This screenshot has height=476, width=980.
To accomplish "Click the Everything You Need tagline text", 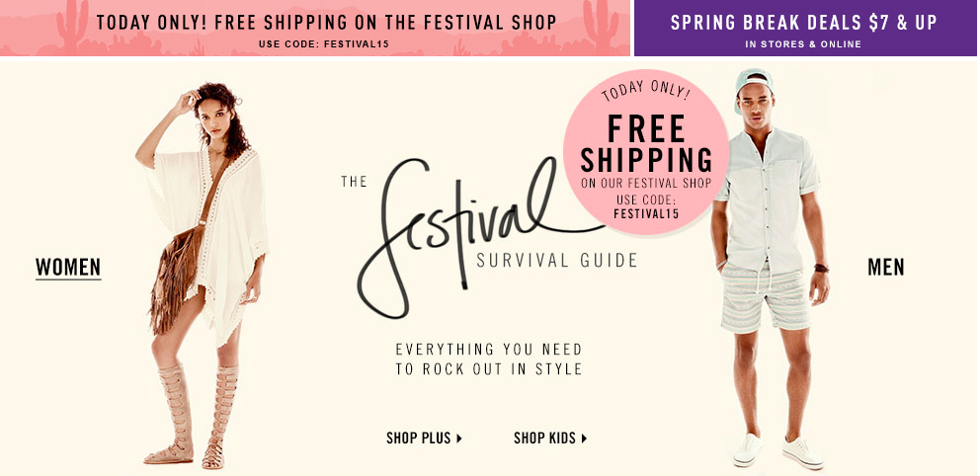I will (x=488, y=359).
